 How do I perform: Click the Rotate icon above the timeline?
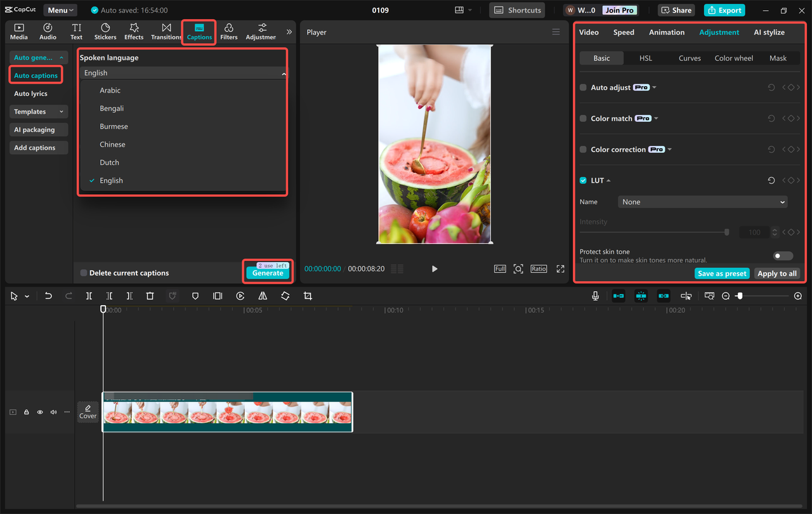pyautogui.click(x=285, y=296)
